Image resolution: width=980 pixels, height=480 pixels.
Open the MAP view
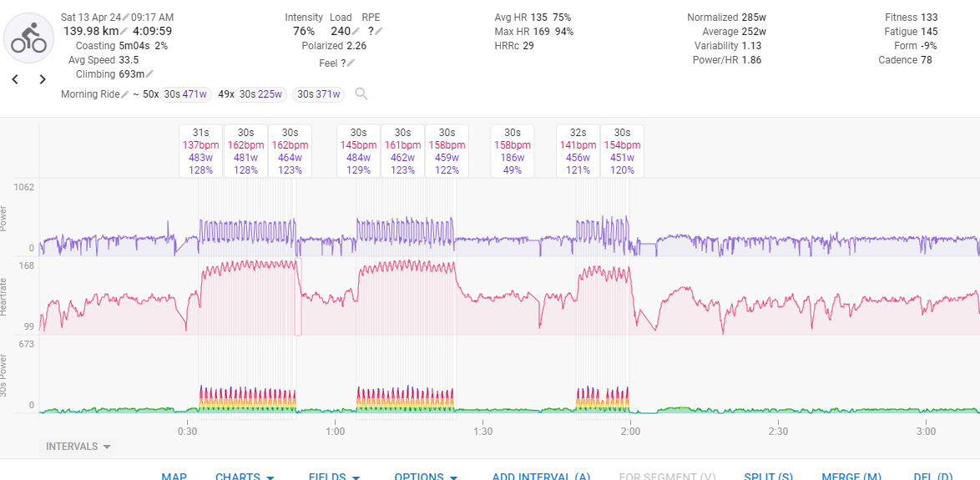pos(174,477)
